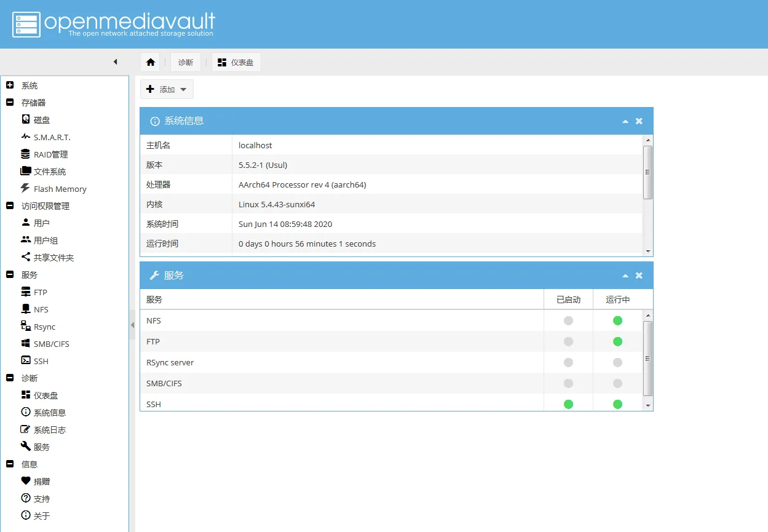Click the 诊断 breadcrumb item
This screenshot has height=532, width=768.
click(x=186, y=62)
